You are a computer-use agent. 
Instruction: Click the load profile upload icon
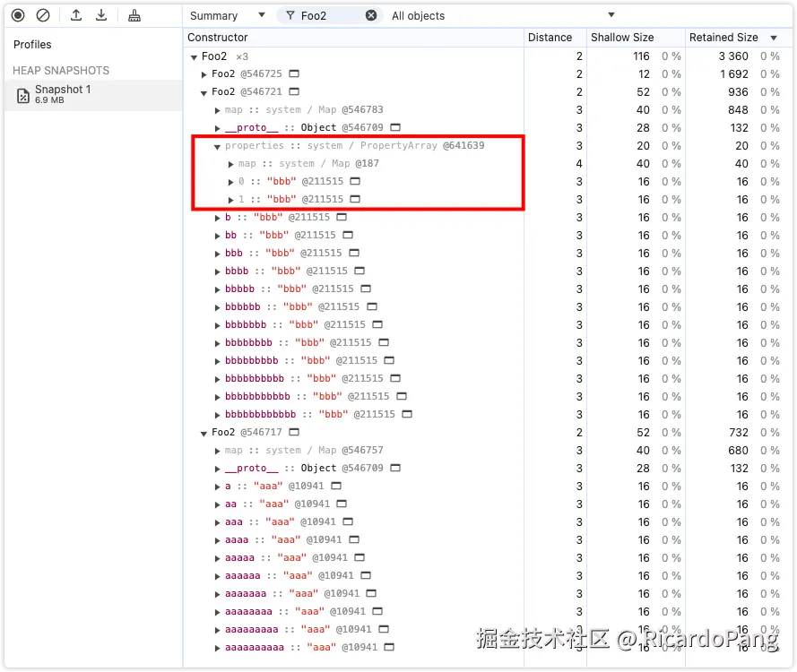point(76,15)
